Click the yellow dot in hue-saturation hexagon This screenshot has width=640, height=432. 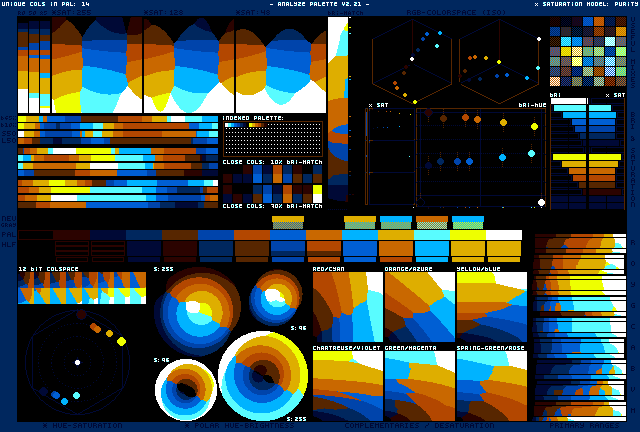click(121, 341)
